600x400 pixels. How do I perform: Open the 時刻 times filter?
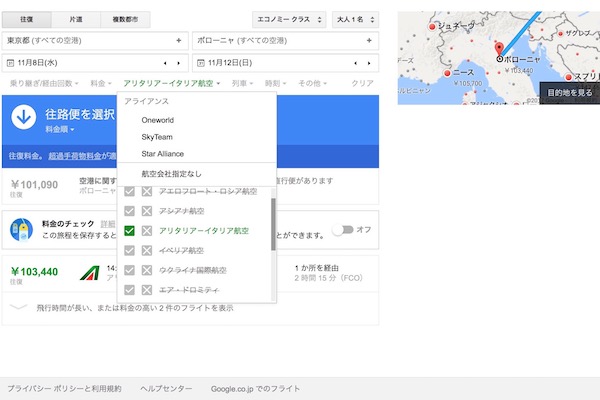[275, 83]
